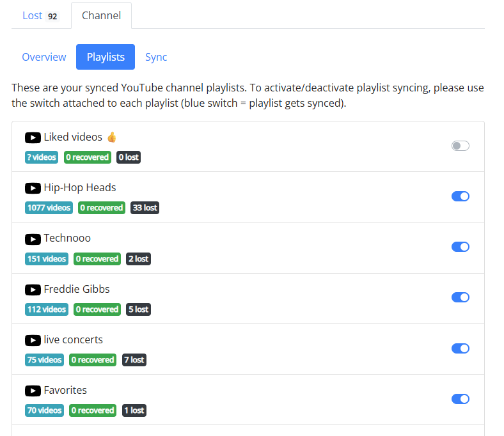Image resolution: width=504 pixels, height=436 pixels.
Task: Open the Technooo playlist
Action: click(x=67, y=238)
